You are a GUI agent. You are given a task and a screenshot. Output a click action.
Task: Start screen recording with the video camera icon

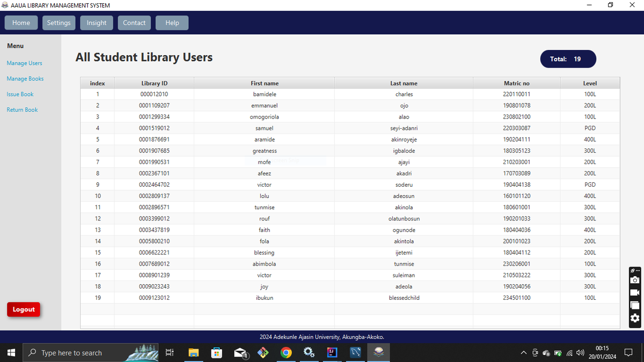(x=635, y=292)
